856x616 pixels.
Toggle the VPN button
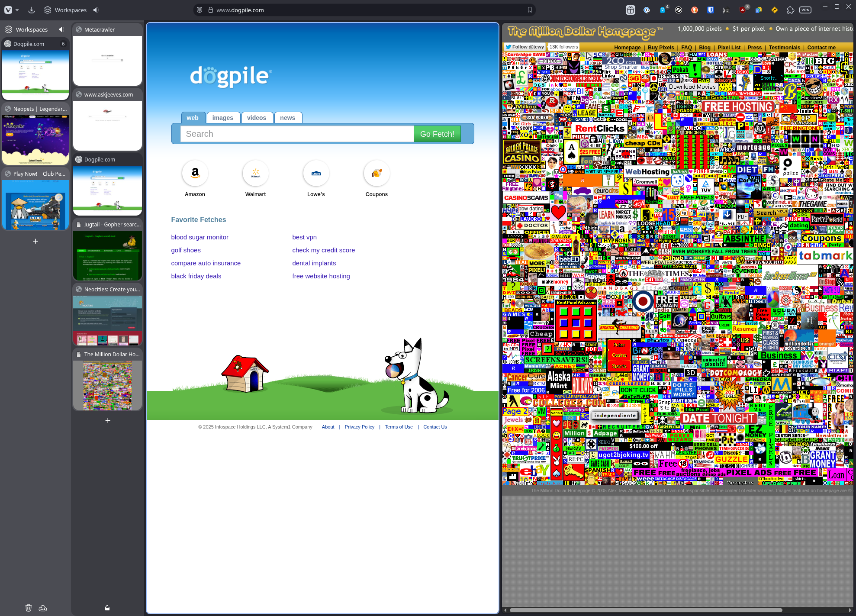point(805,10)
